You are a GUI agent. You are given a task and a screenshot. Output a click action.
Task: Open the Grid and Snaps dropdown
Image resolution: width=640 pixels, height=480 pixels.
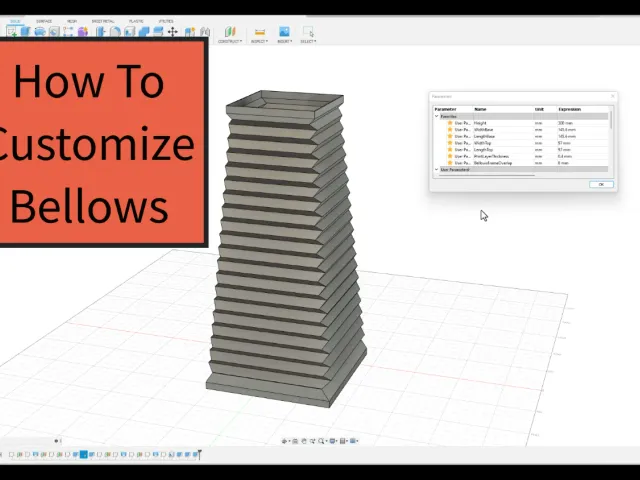[x=344, y=441]
